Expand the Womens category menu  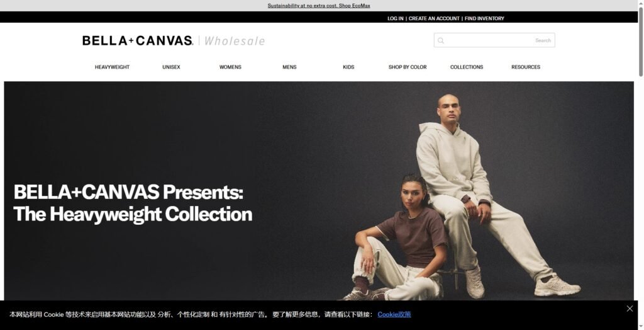[x=230, y=67]
